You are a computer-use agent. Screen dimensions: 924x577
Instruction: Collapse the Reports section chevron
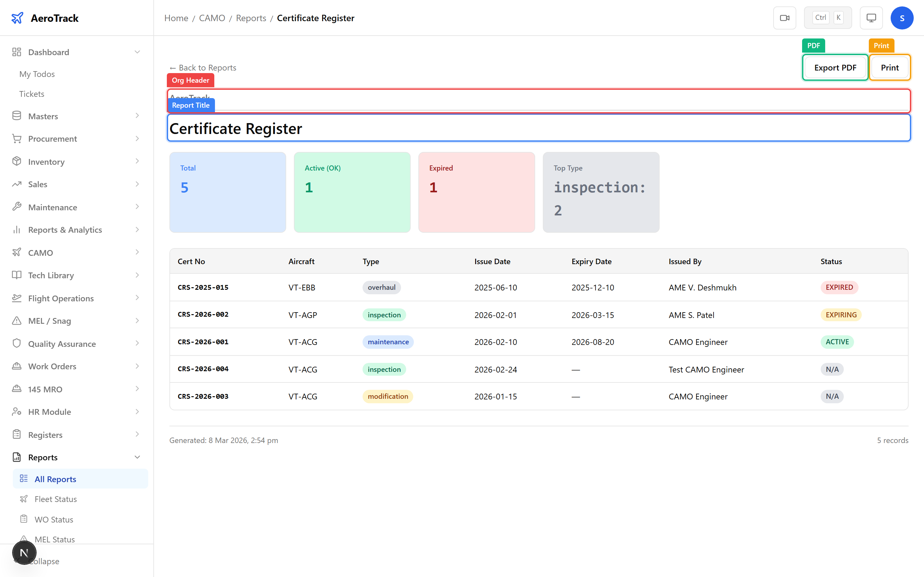[137, 457]
